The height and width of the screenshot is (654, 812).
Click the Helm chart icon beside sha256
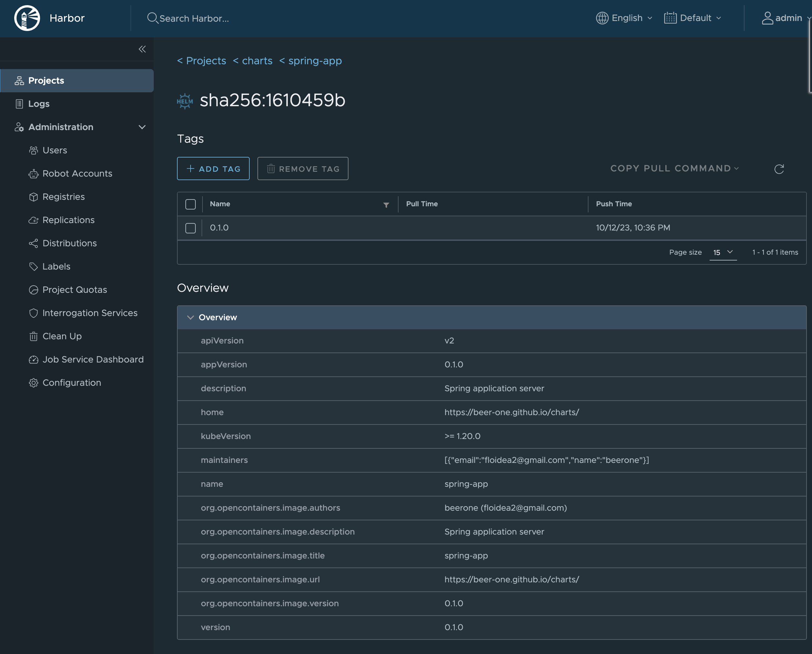[x=185, y=101]
